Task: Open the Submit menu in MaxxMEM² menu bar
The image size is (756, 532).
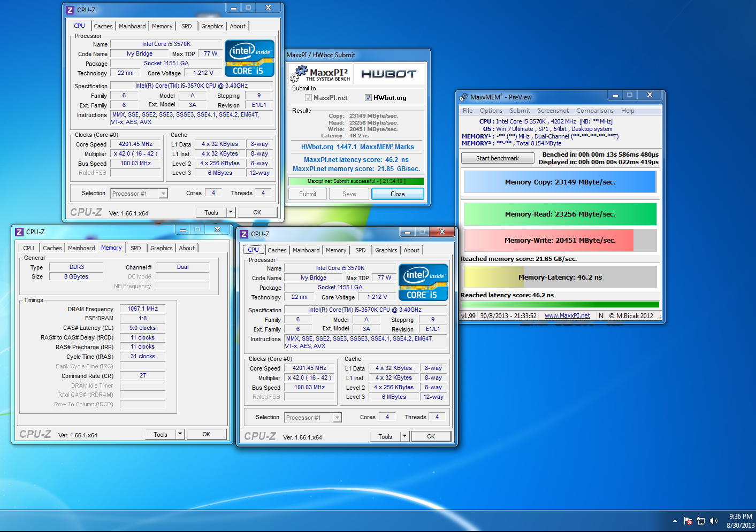Action: coord(520,111)
